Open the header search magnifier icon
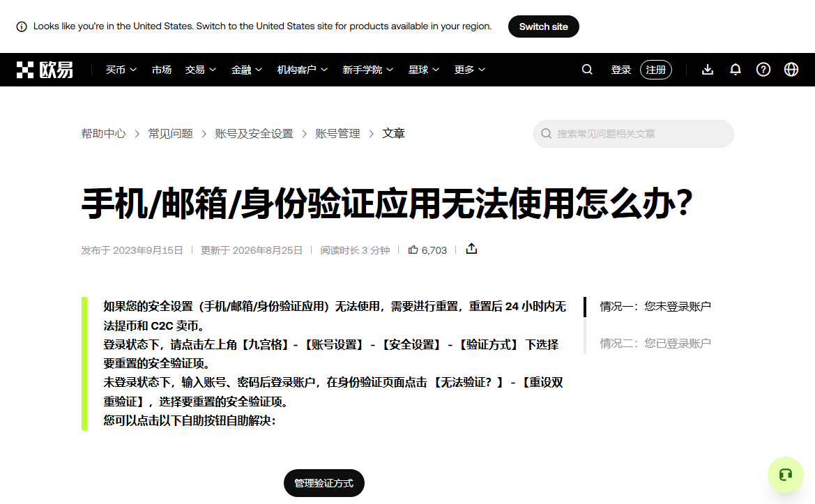 tap(587, 70)
